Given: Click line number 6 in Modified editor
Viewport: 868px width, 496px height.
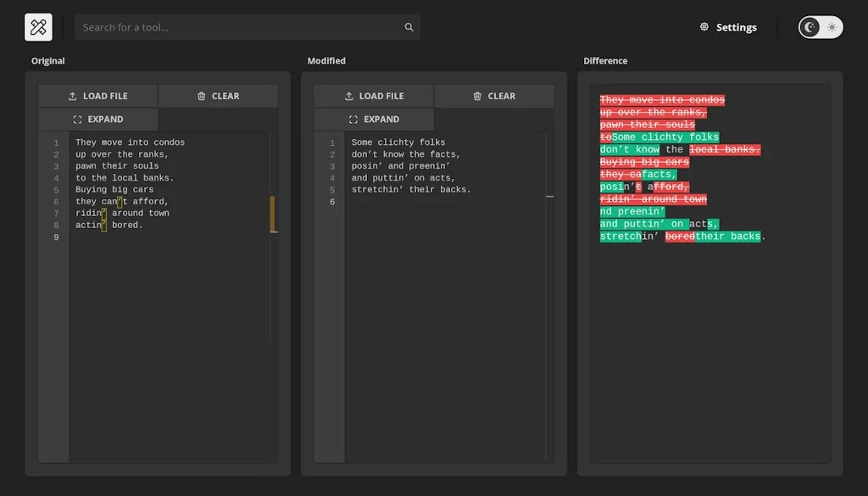Looking at the screenshot, I should click(x=332, y=202).
